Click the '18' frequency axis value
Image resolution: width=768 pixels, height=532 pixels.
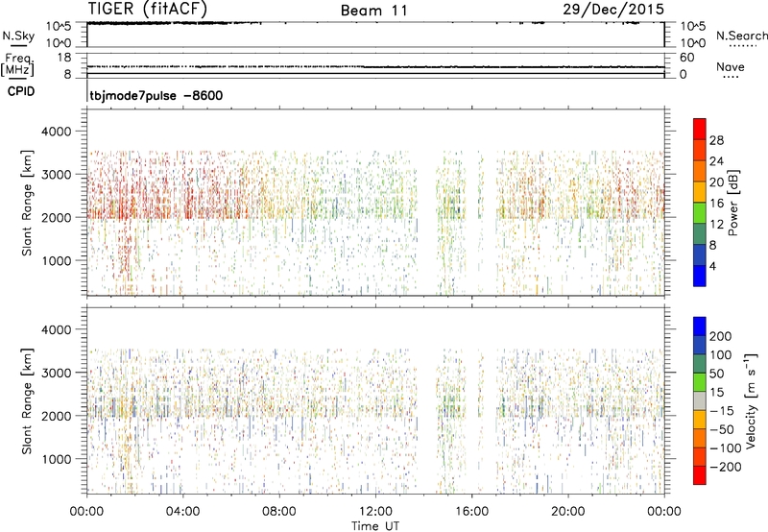[64, 58]
